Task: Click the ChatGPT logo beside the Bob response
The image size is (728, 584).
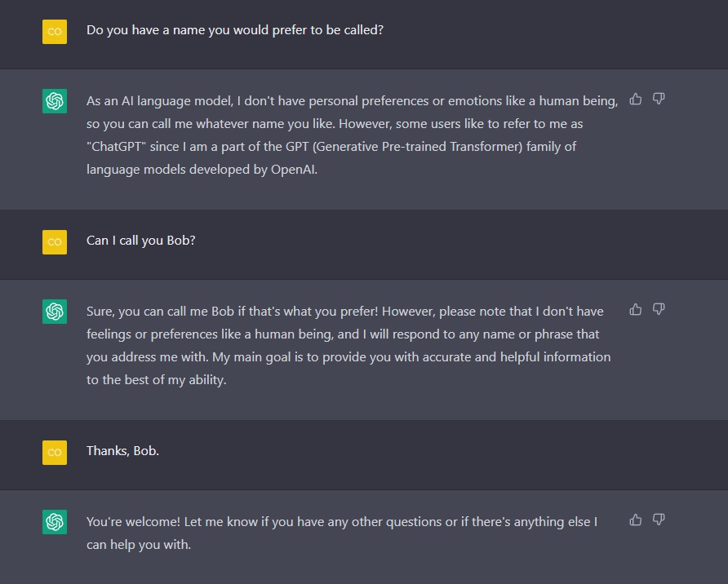Action: (x=55, y=312)
